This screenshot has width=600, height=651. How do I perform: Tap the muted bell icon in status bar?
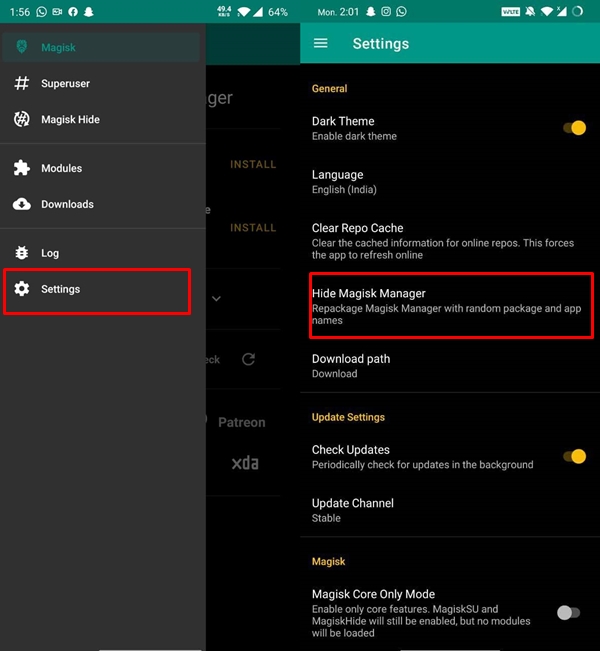[x=530, y=12]
